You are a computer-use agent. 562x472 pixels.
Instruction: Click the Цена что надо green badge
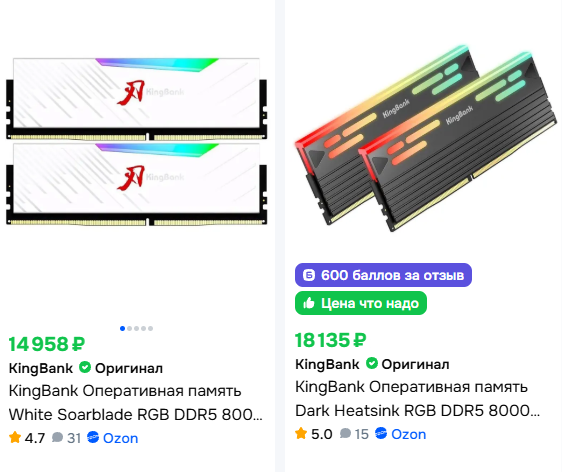point(361,303)
